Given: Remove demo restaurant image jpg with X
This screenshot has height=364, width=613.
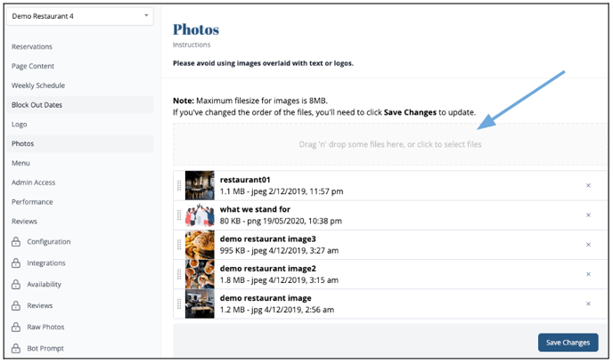Looking at the screenshot, I should 588,303.
